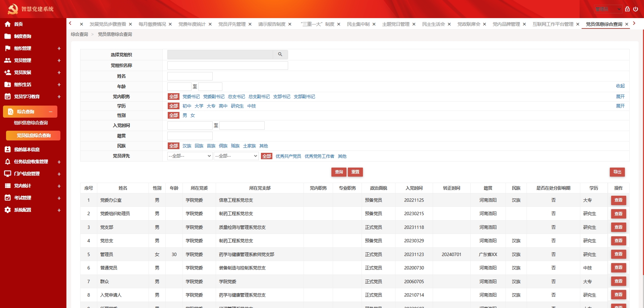
Task: Click 查看 for the 普通党员 row
Action: 619,267
